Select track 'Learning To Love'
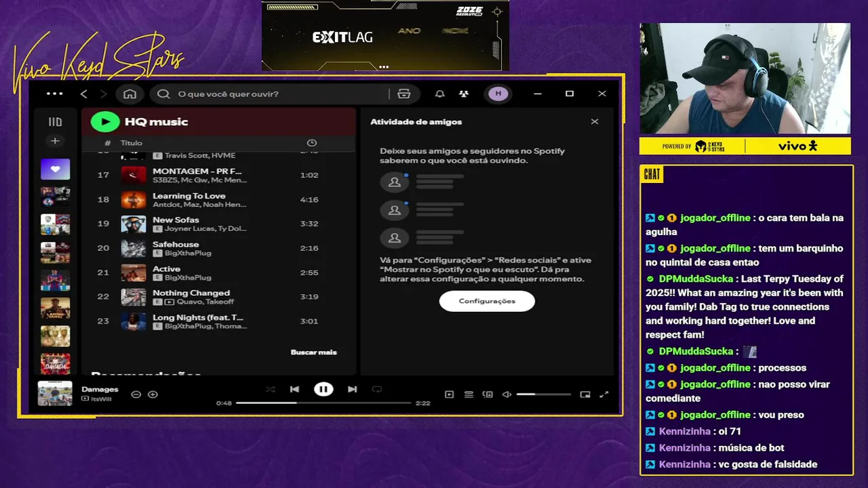This screenshot has height=488, width=868. (189, 196)
